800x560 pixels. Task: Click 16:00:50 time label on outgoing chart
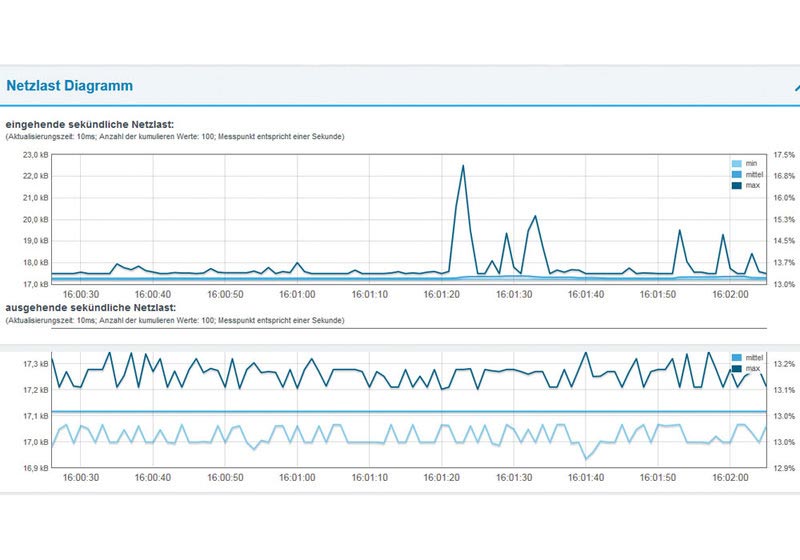point(225,478)
